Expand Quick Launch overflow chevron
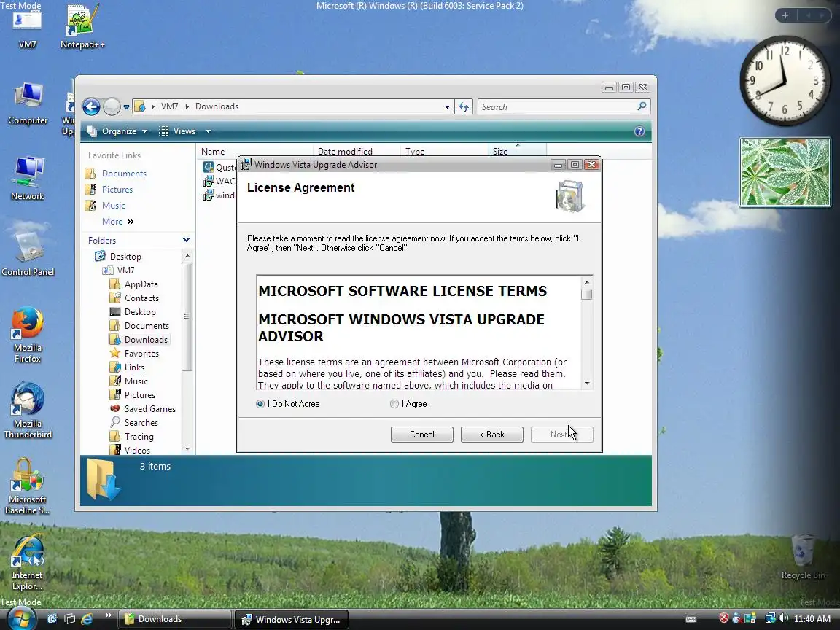 (x=108, y=615)
